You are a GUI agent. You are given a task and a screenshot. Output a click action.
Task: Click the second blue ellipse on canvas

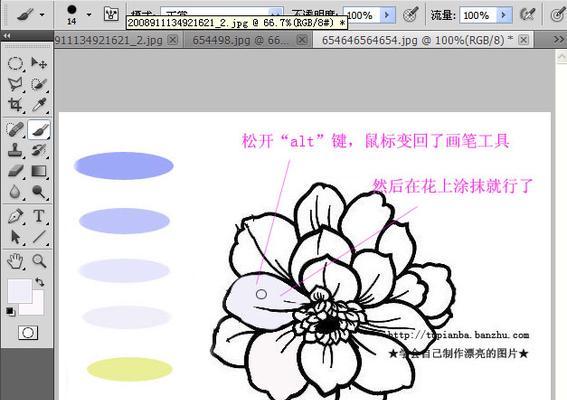pos(124,221)
